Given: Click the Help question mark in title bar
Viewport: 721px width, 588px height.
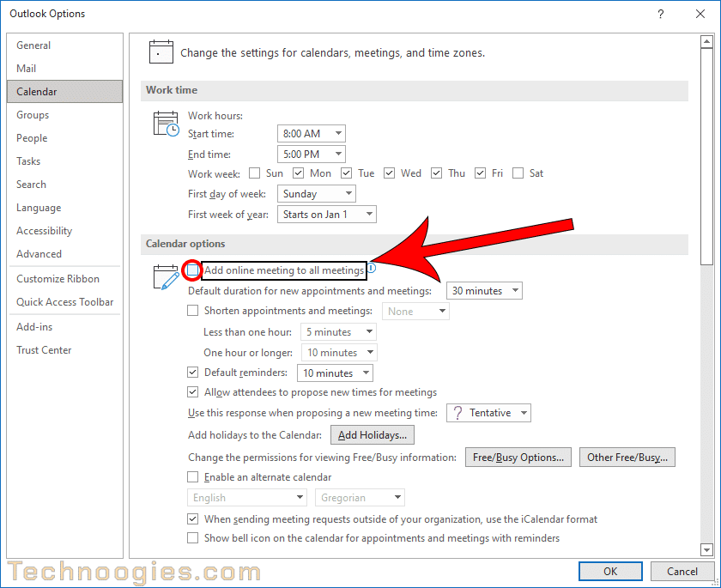Looking at the screenshot, I should [660, 14].
